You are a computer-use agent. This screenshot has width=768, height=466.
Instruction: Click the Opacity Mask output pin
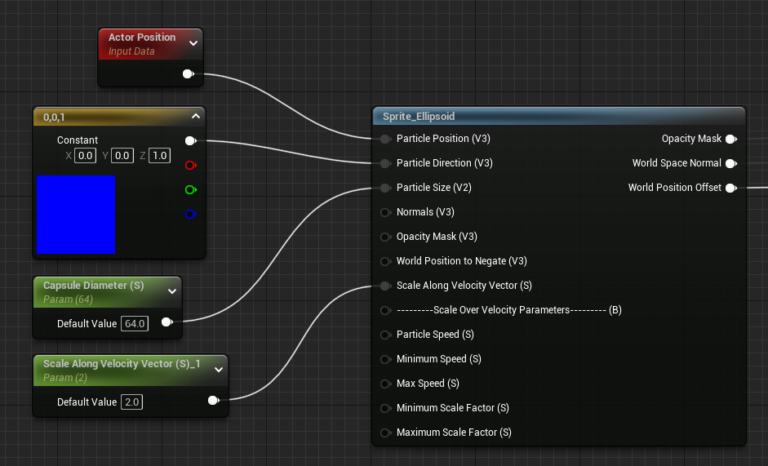click(x=731, y=139)
